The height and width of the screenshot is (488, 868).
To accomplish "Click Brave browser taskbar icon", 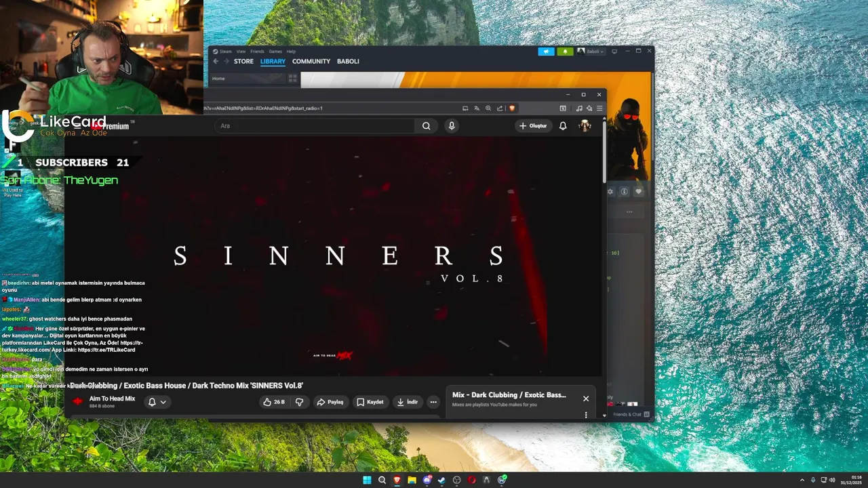I will pyautogui.click(x=397, y=480).
